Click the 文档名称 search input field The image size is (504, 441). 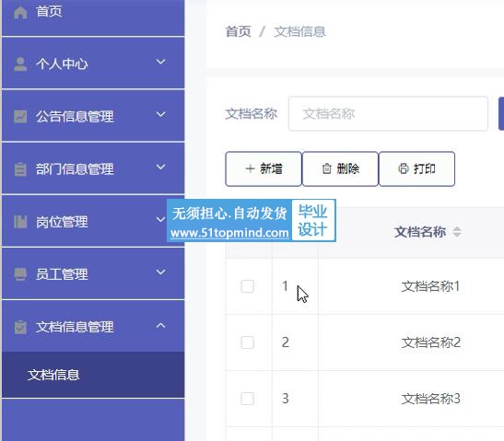point(388,114)
